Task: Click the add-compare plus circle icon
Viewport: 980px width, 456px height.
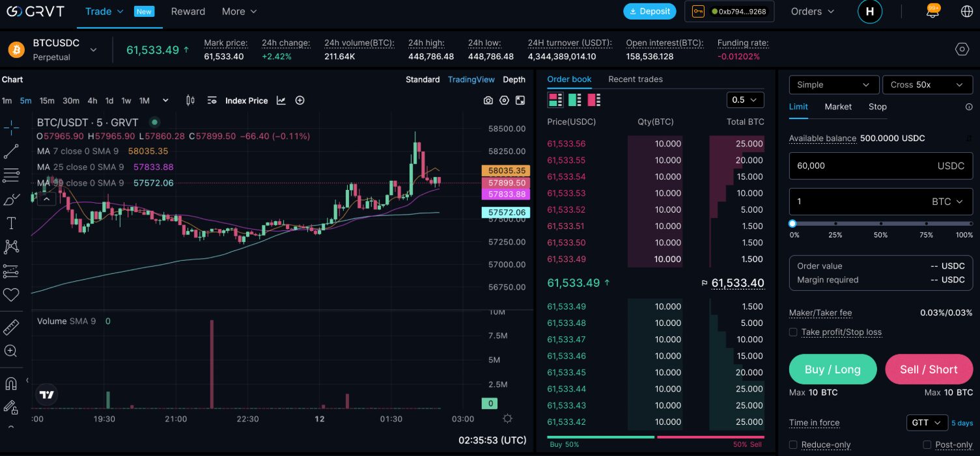Action: coord(300,100)
